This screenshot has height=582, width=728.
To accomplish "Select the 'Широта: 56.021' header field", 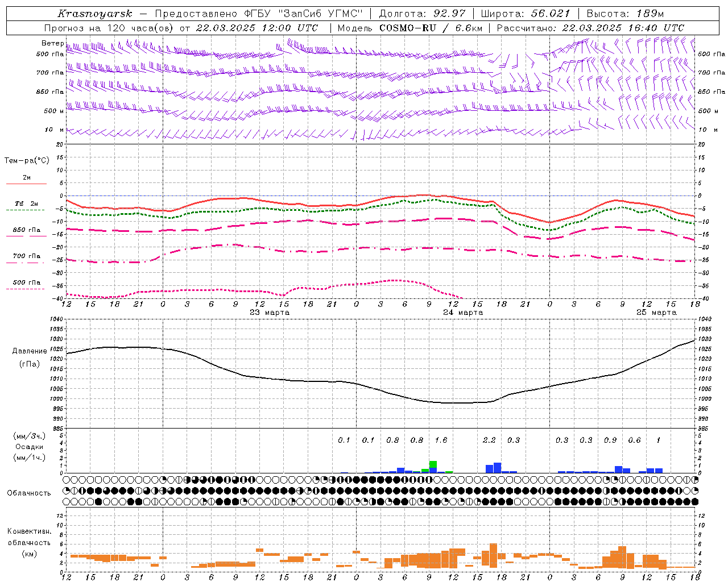I will point(525,14).
